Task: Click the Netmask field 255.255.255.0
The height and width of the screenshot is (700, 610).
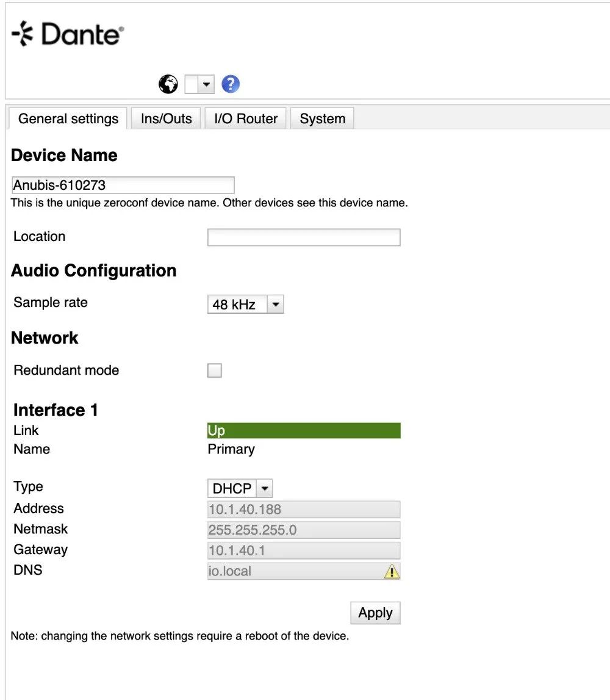Action: [304, 530]
